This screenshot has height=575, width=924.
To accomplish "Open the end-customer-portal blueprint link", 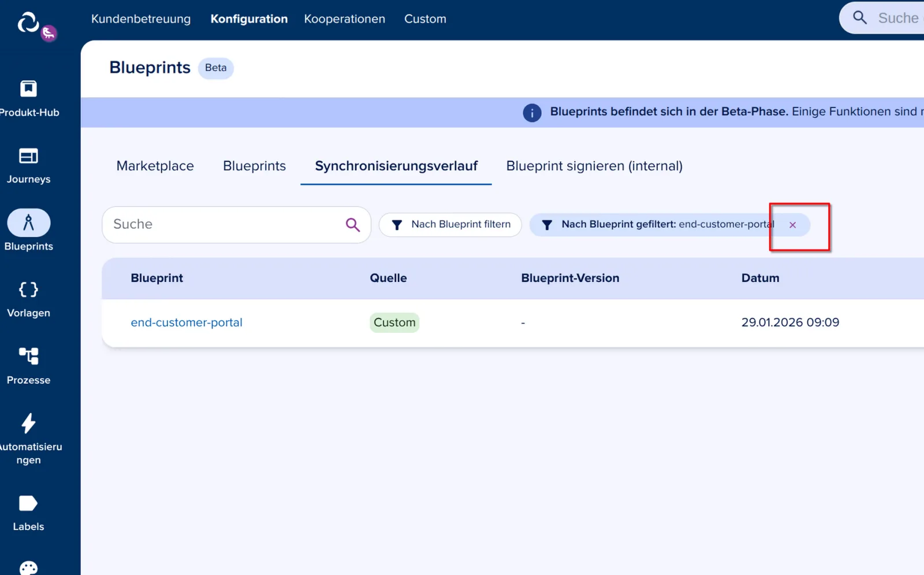I will pos(187,322).
